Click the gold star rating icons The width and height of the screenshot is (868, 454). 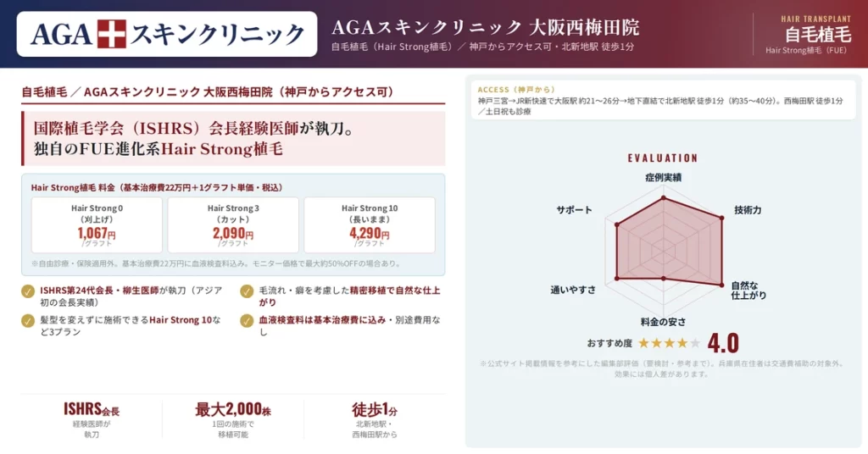pyautogui.click(x=670, y=343)
